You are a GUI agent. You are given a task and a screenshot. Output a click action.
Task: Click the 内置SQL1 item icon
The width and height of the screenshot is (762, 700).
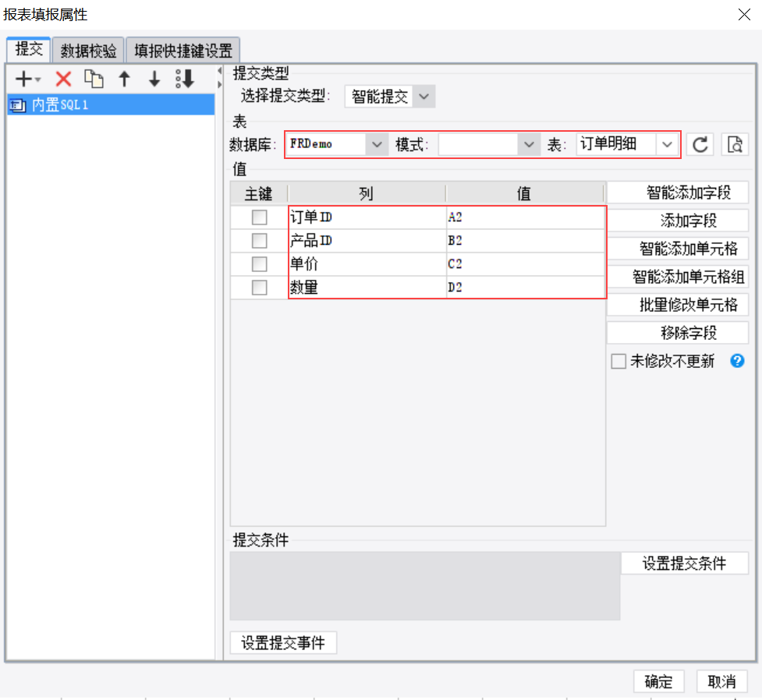click(x=18, y=105)
